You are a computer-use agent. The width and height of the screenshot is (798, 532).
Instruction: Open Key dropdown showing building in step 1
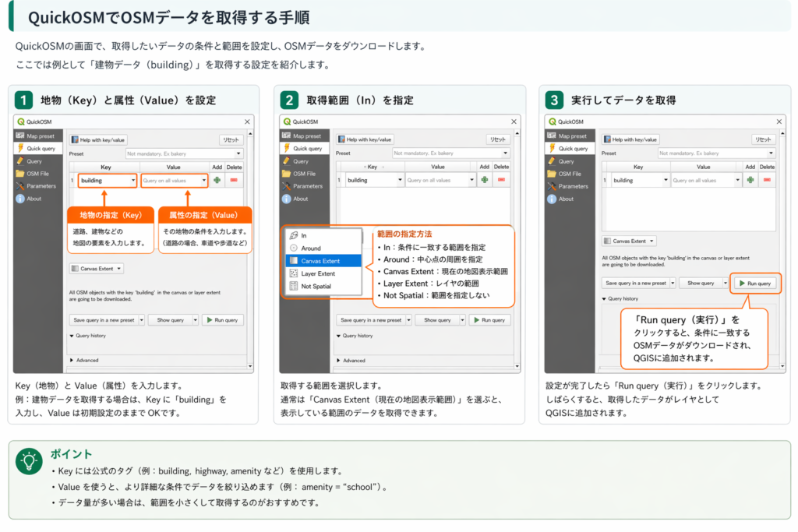(x=108, y=180)
